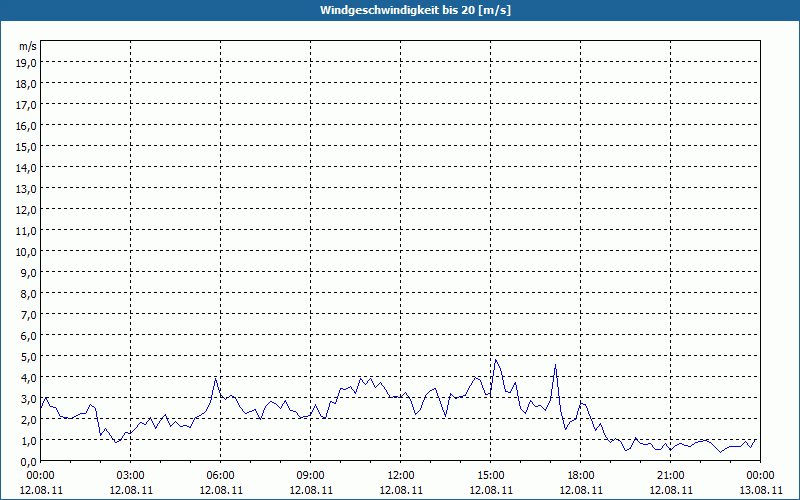Viewport: 800px width, 500px height.
Task: Click the '13.08.11' date label
Action: click(760, 490)
